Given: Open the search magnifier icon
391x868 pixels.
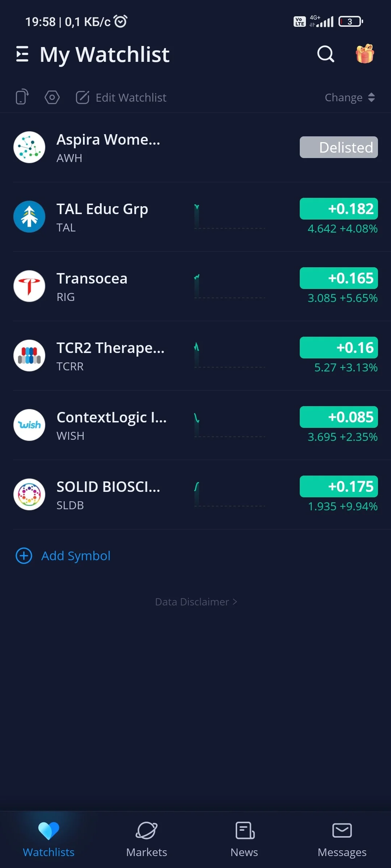Looking at the screenshot, I should tap(325, 54).
